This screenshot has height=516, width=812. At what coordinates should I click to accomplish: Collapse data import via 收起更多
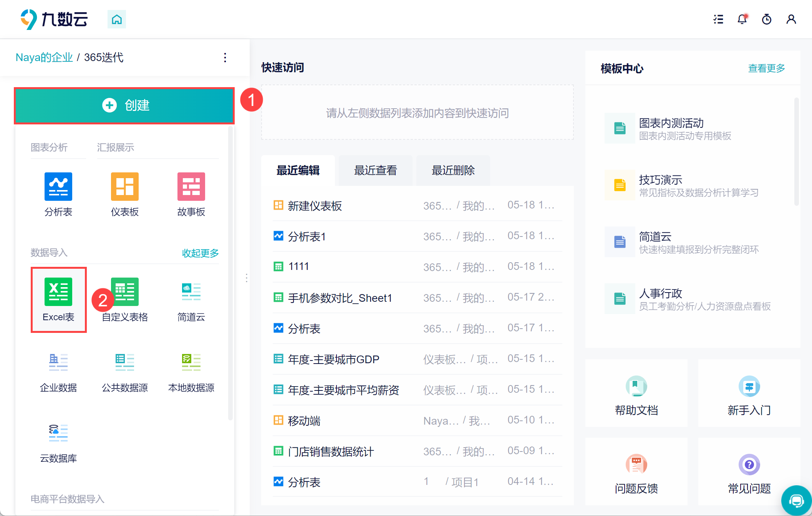pyautogui.click(x=200, y=253)
